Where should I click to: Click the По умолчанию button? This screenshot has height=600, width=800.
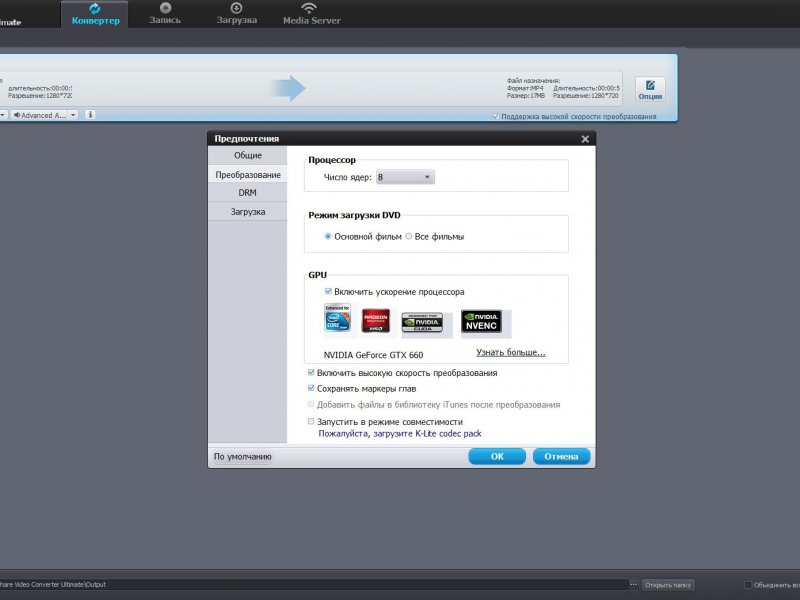click(x=242, y=457)
